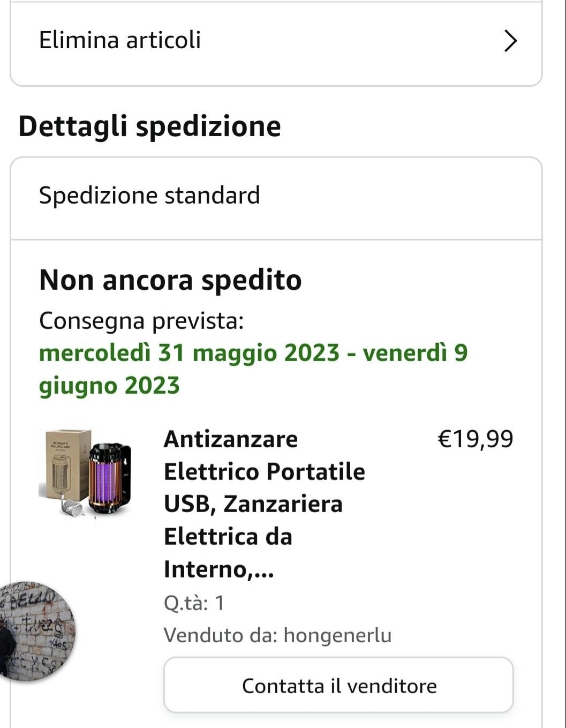Tap the Consegna prevista label
Image resolution: width=566 pixels, height=728 pixels.
pyautogui.click(x=141, y=321)
